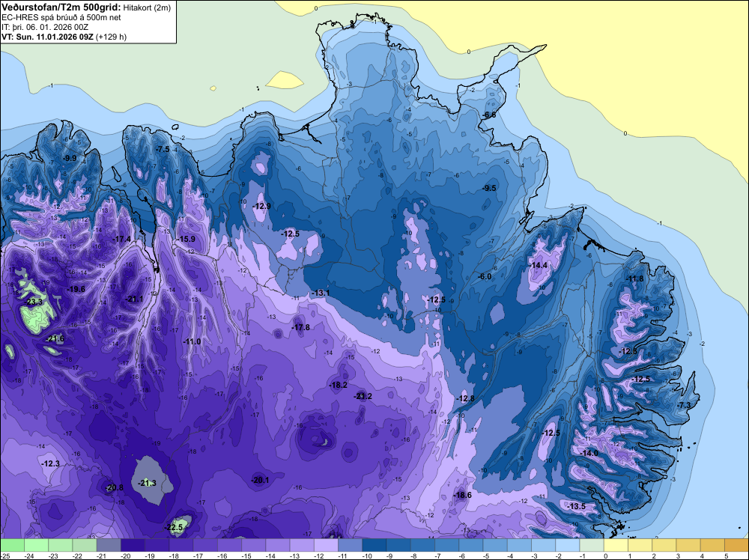The width and height of the screenshot is (749, 560).
Task: Click the -20.8 temperature label
Action: click(x=115, y=487)
